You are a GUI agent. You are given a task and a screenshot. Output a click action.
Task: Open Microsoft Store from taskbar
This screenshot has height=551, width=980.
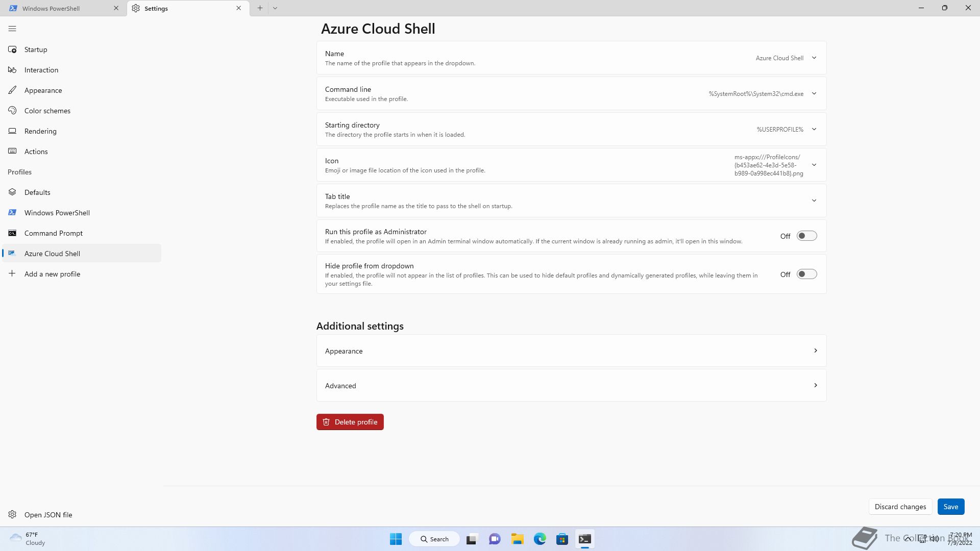coord(562,539)
